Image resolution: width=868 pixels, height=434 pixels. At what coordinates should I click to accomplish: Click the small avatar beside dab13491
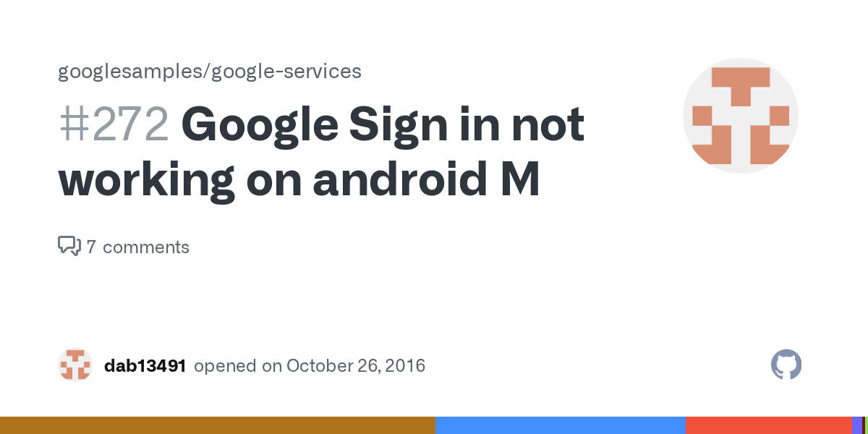point(75,365)
